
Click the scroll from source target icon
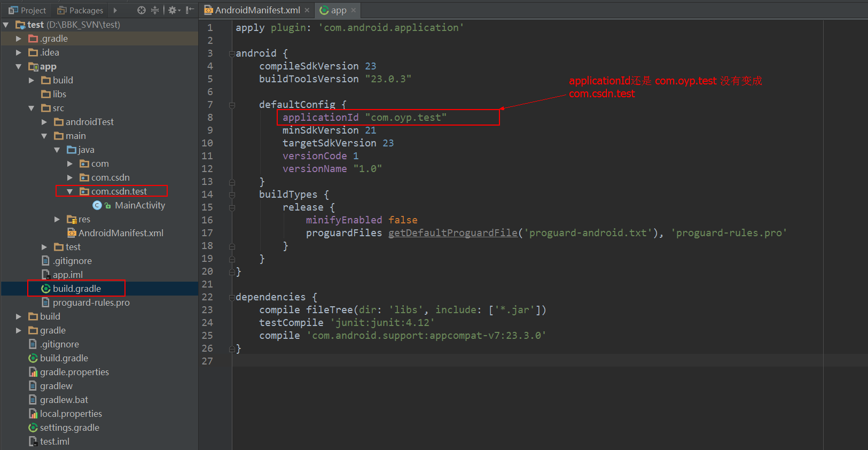click(141, 10)
